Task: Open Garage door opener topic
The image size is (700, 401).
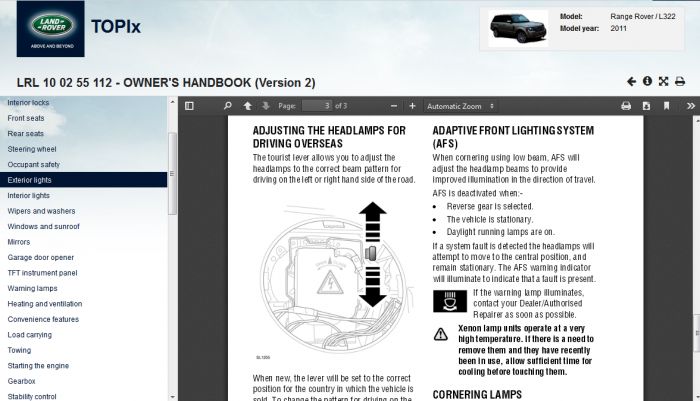Action: 41,257
